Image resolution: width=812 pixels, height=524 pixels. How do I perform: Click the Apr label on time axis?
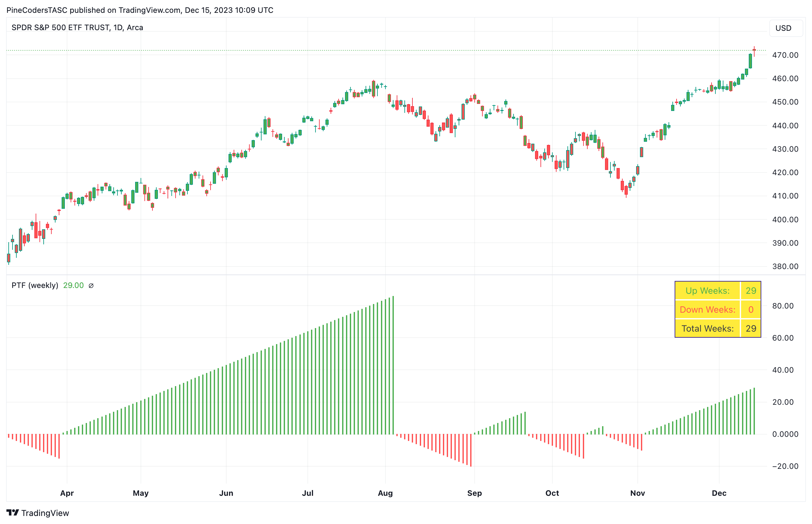pyautogui.click(x=67, y=493)
